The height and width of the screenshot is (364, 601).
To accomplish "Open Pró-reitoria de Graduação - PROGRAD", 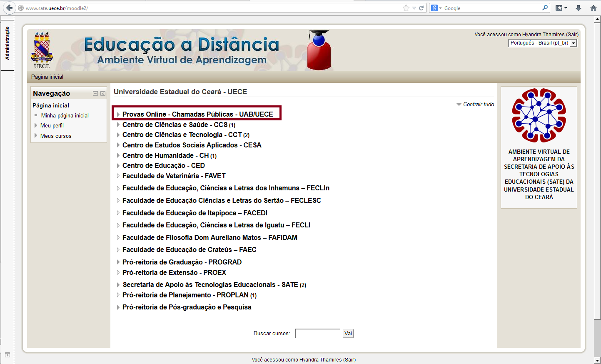I will pos(182,262).
